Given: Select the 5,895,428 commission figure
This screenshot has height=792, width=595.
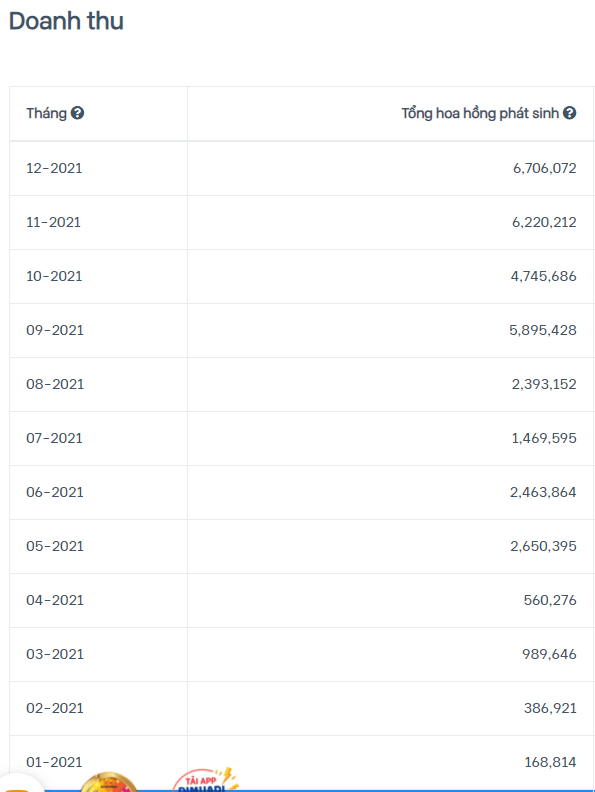Looking at the screenshot, I should 542,330.
